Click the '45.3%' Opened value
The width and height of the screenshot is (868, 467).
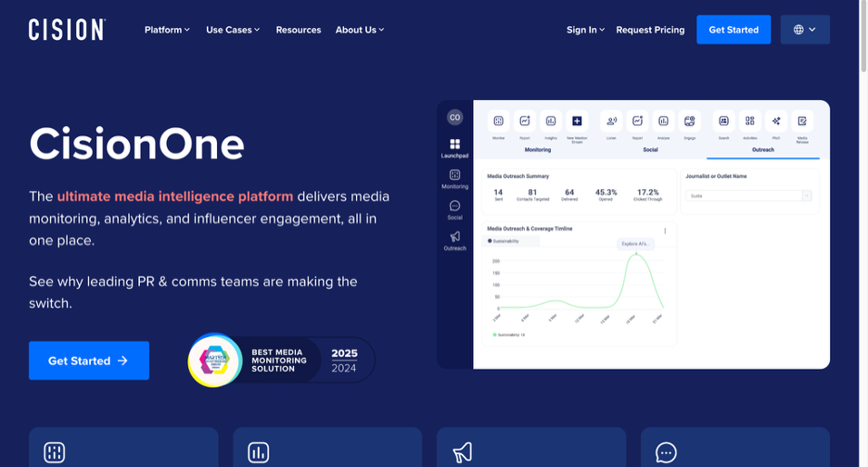606,192
